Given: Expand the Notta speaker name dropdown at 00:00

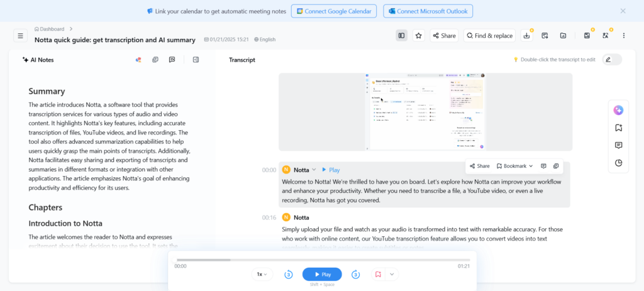Looking at the screenshot, I should (x=314, y=170).
